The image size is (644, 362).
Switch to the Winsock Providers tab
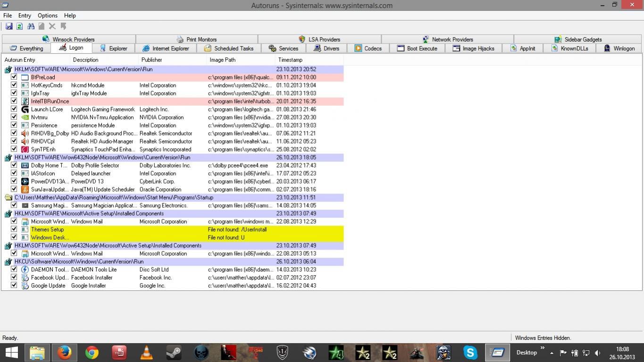pos(69,39)
